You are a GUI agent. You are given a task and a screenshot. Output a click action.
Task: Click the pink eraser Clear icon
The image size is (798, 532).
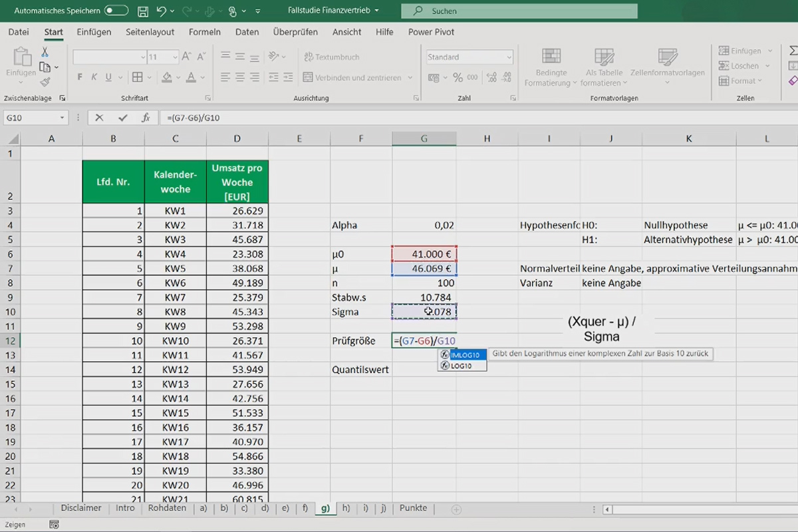(793, 80)
